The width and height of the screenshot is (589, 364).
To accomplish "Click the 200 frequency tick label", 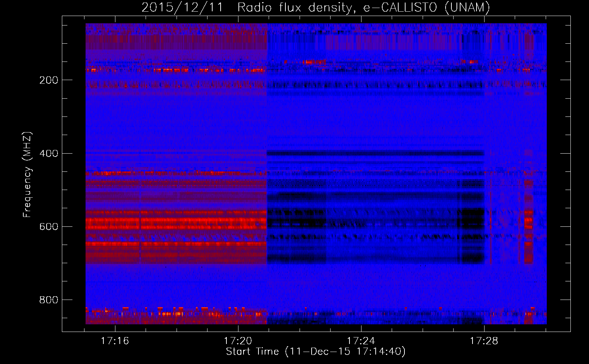I will click(x=49, y=80).
